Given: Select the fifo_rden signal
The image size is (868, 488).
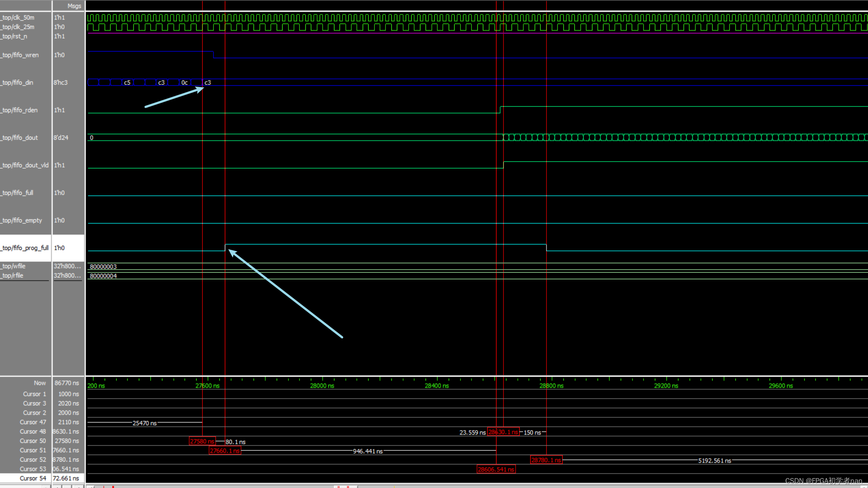Looking at the screenshot, I should (19, 110).
